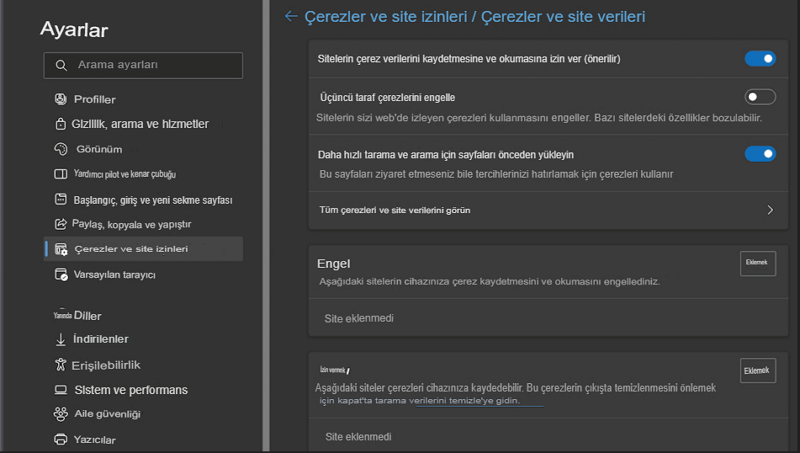Screen dimensions: 800x453
Task: Click the Profiller person icon
Action: [61, 99]
